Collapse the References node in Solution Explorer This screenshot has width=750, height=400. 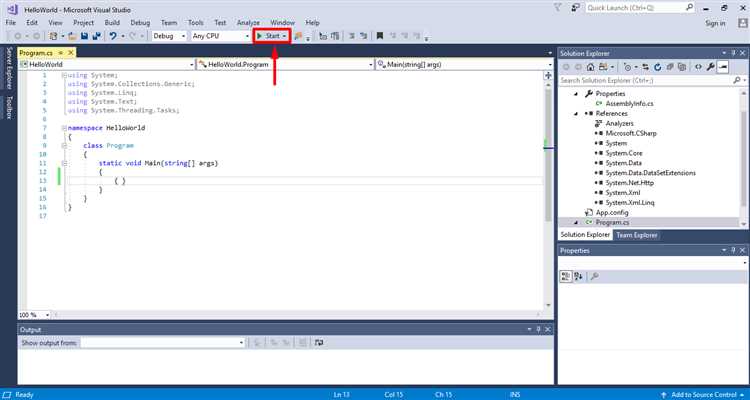(x=576, y=114)
